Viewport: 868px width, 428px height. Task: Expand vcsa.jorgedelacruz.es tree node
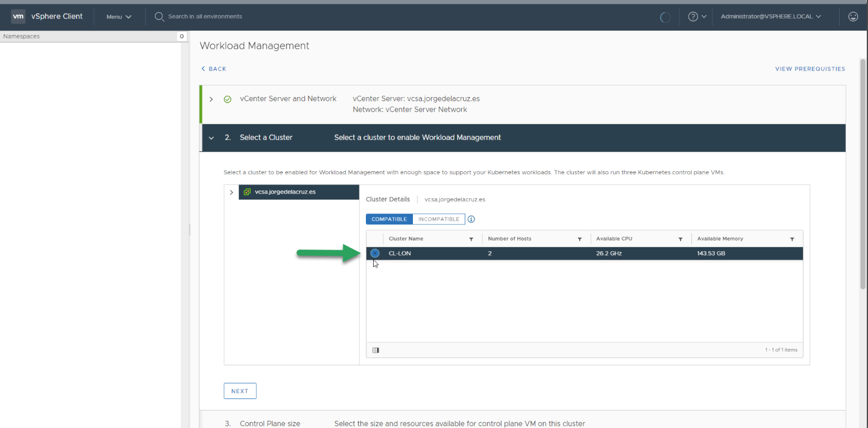[x=231, y=192]
